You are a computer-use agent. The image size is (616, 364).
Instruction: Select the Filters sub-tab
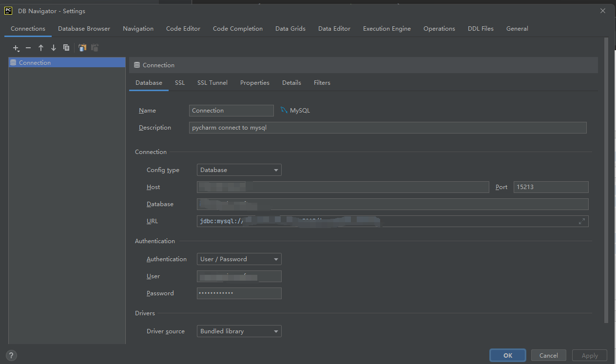tap(322, 83)
